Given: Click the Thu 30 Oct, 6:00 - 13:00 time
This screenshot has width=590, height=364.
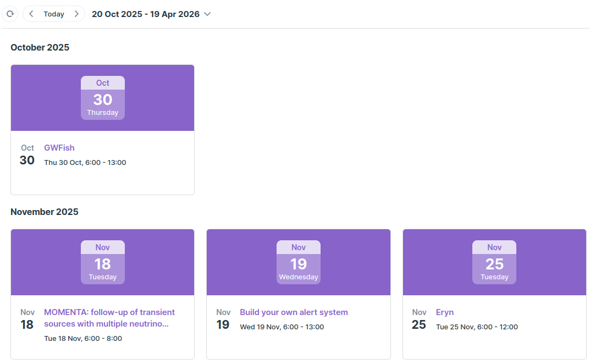Looking at the screenshot, I should coord(85,162).
